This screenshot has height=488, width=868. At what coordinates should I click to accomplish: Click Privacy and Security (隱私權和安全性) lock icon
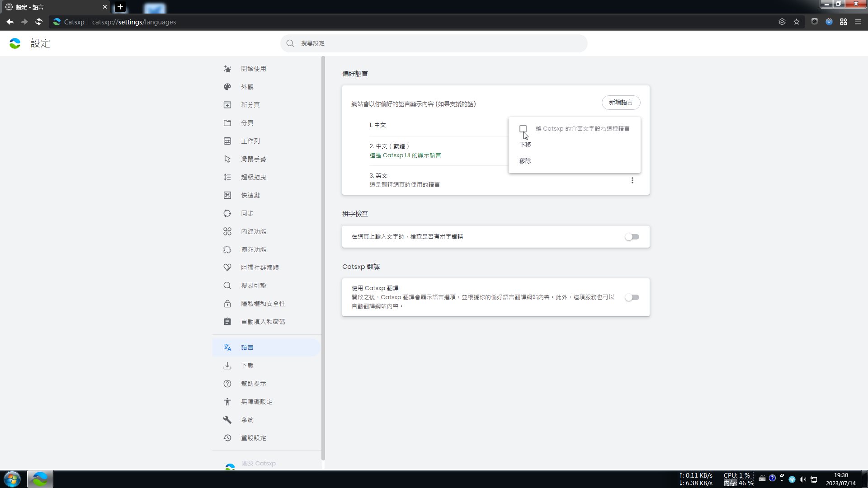tap(227, 304)
